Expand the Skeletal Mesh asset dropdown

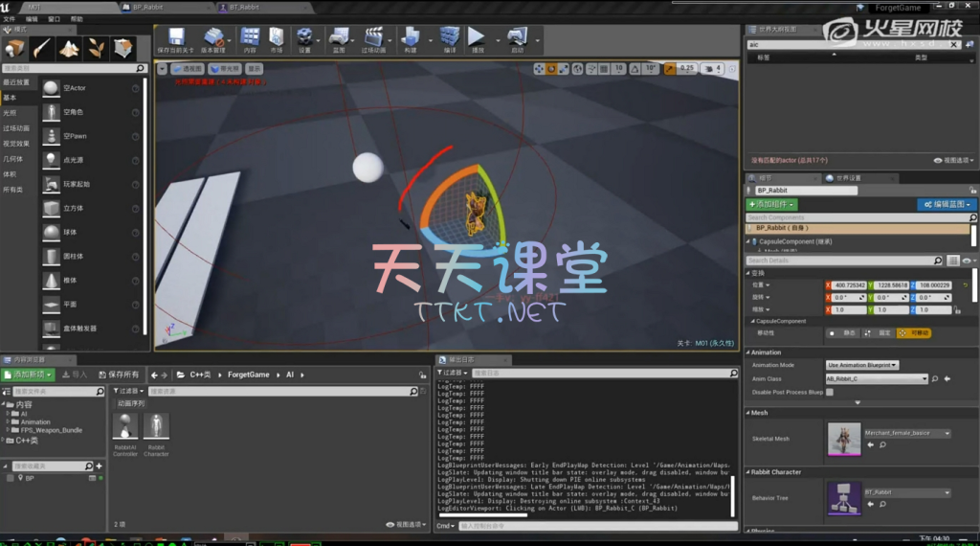[x=907, y=433]
